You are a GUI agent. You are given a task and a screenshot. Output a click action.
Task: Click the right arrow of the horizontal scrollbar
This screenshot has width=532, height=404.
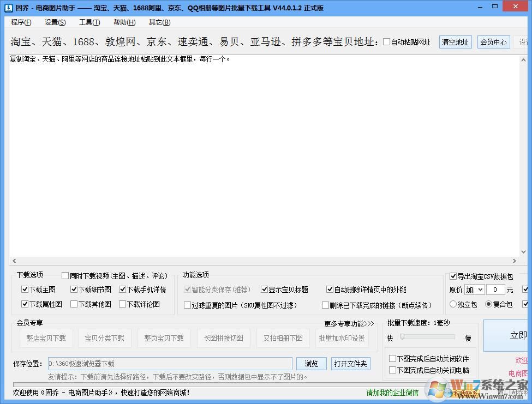click(x=514, y=261)
